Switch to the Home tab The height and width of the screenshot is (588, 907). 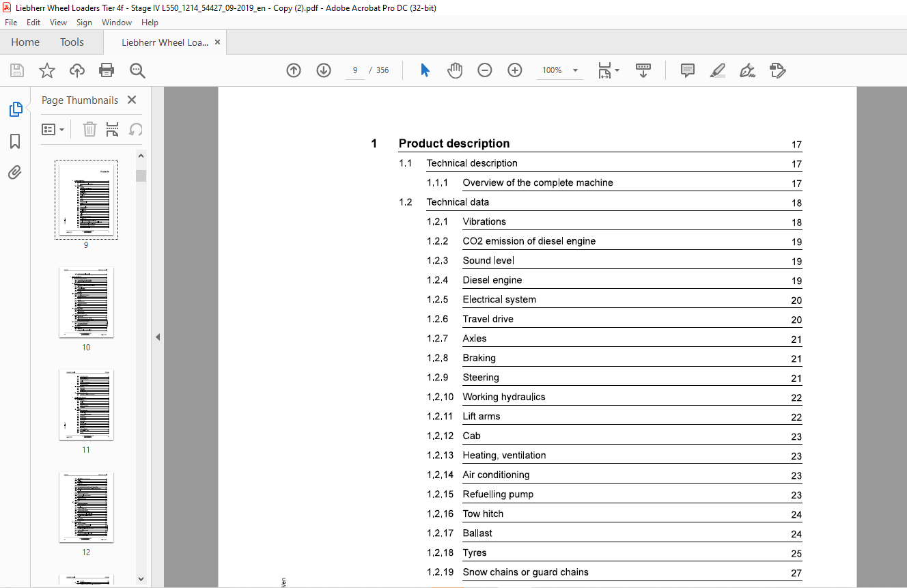pyautogui.click(x=25, y=42)
